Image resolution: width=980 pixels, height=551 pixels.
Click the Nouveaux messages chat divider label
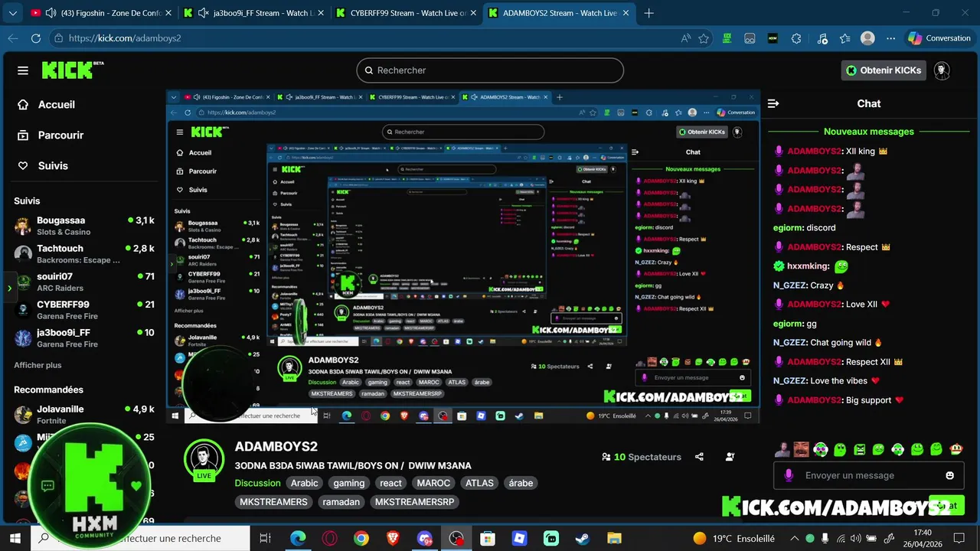[868, 132]
